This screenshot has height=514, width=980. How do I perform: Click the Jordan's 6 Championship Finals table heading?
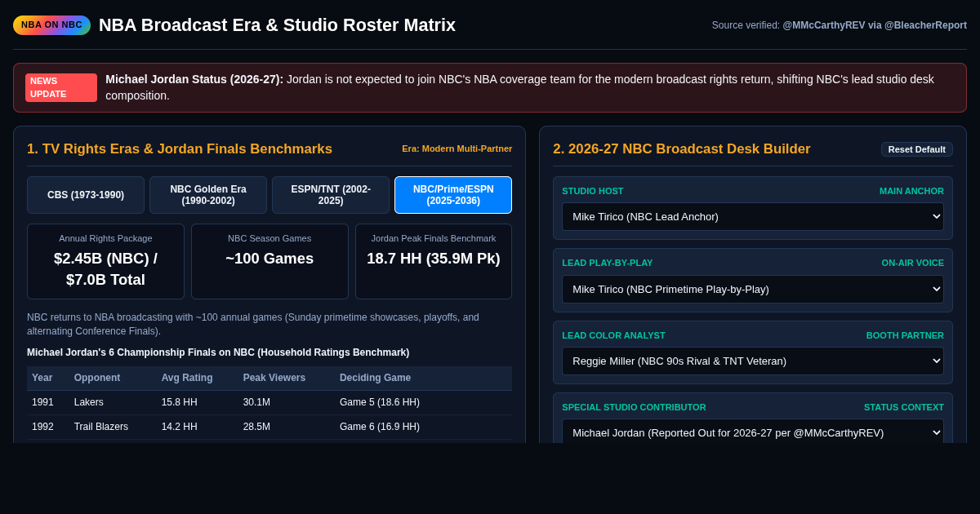pyautogui.click(x=218, y=352)
